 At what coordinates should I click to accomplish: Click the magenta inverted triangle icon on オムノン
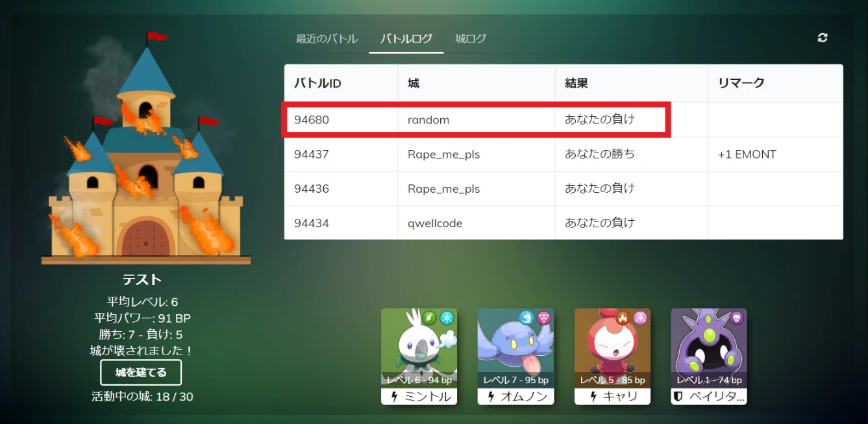point(543,318)
